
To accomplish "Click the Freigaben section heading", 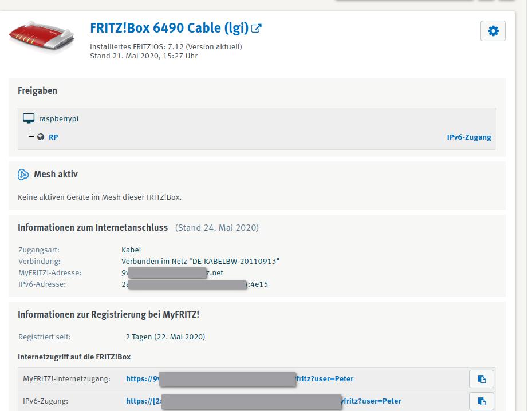I will (37, 91).
